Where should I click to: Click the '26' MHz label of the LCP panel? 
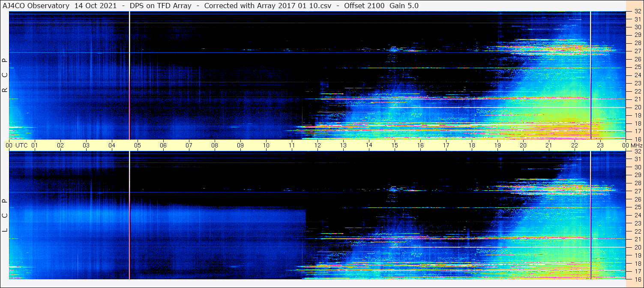(637, 199)
